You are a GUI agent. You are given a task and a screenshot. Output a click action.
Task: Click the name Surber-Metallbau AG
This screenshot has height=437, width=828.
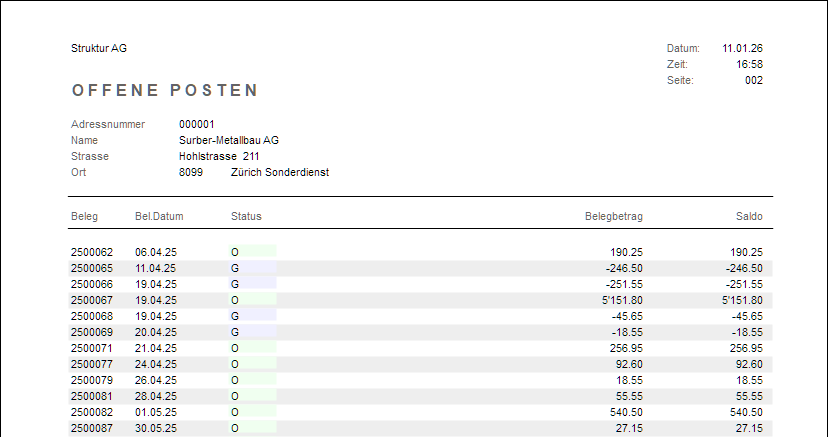click(x=228, y=140)
